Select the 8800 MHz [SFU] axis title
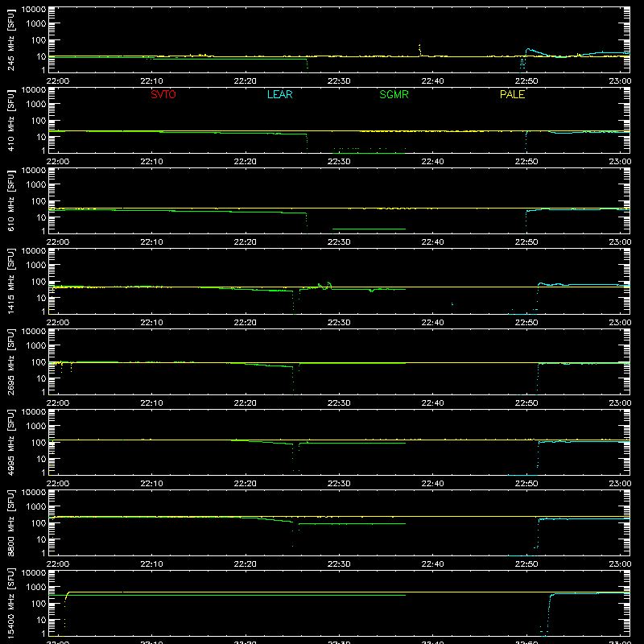Image resolution: width=644 pixels, height=644 pixels. pyautogui.click(x=11, y=522)
